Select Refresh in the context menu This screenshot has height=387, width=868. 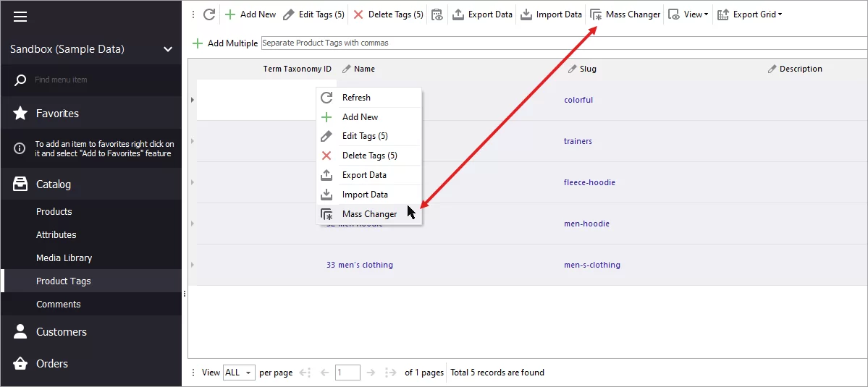point(356,98)
